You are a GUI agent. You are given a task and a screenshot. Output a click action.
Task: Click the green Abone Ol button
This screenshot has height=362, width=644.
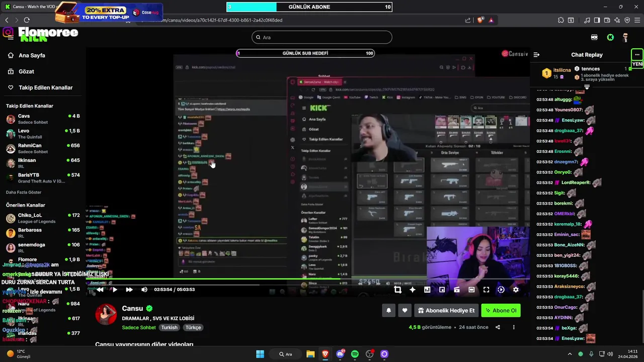click(501, 311)
